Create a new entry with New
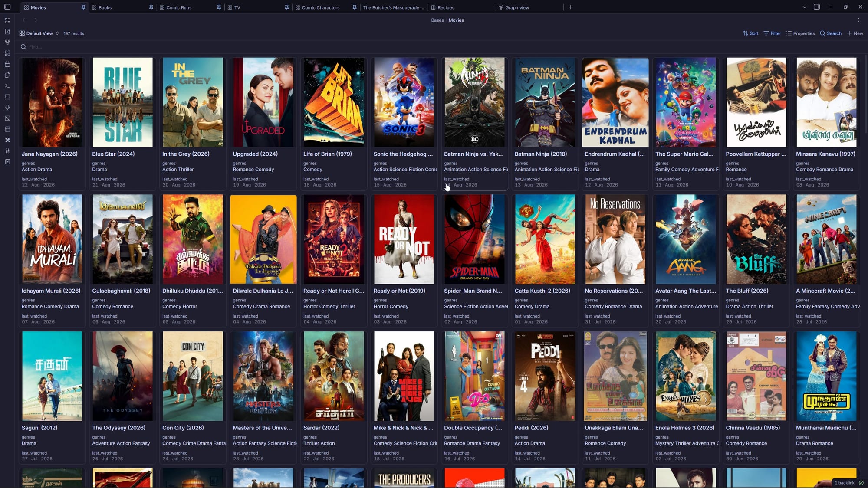The height and width of the screenshot is (488, 868). pos(855,33)
